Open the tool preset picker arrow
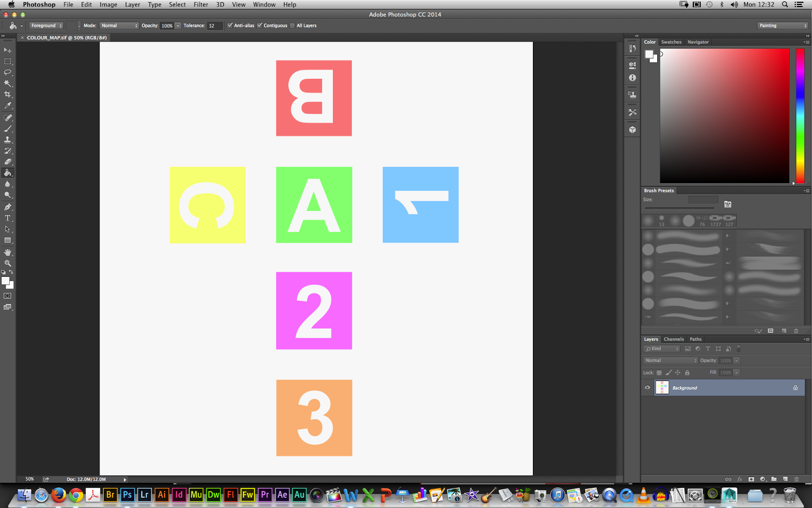Viewport: 812px width, 508px height. [x=22, y=25]
